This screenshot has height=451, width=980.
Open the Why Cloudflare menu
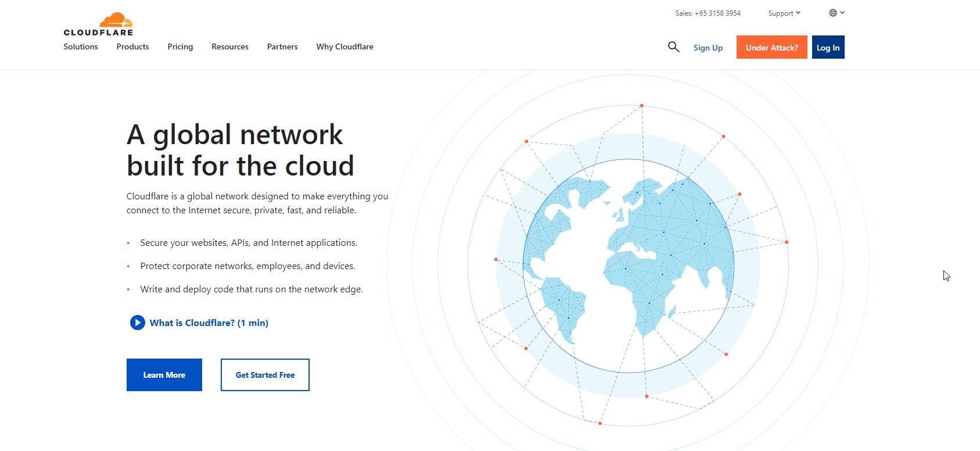[345, 46]
